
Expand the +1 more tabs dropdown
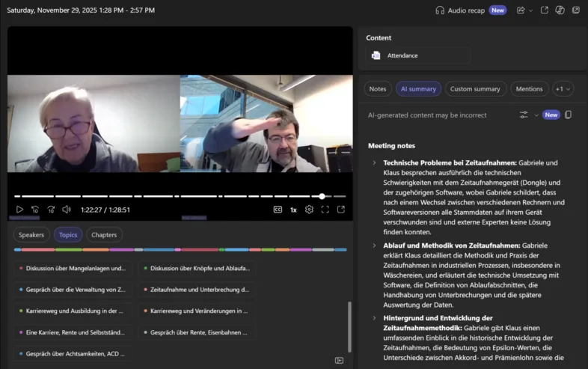563,89
